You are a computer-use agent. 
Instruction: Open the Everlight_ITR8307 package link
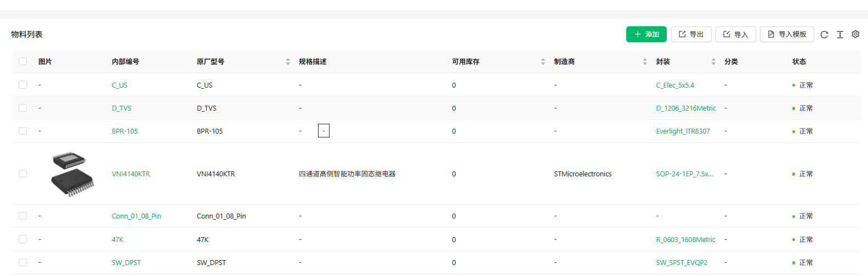[x=683, y=131]
